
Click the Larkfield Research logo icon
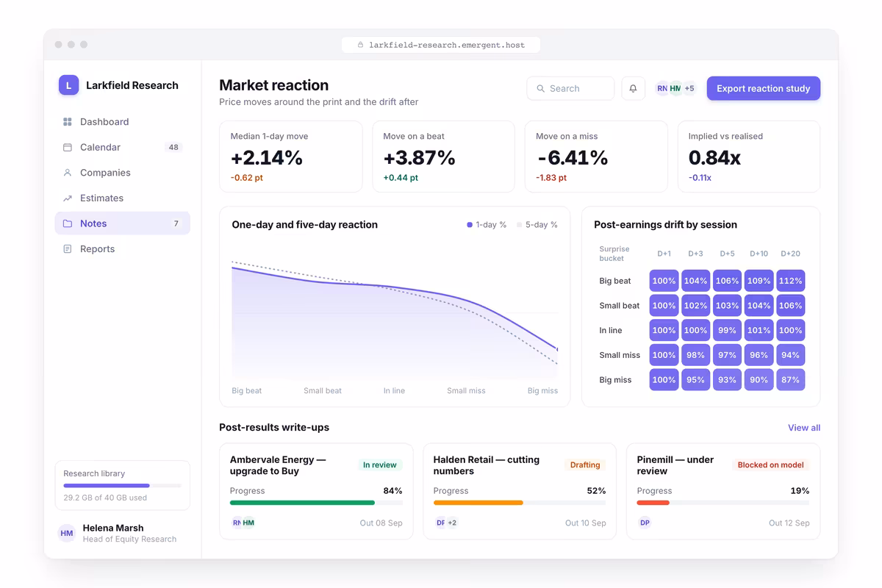click(x=68, y=85)
